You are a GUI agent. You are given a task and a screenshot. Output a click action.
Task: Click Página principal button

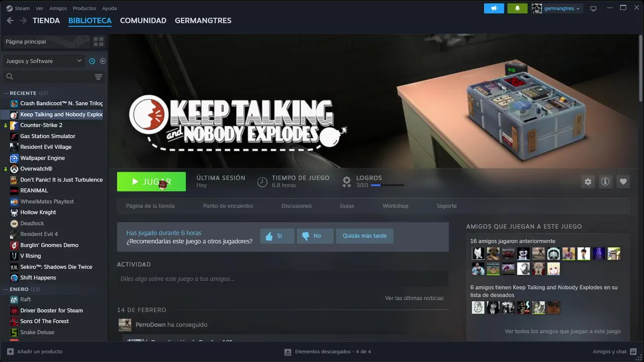point(46,42)
